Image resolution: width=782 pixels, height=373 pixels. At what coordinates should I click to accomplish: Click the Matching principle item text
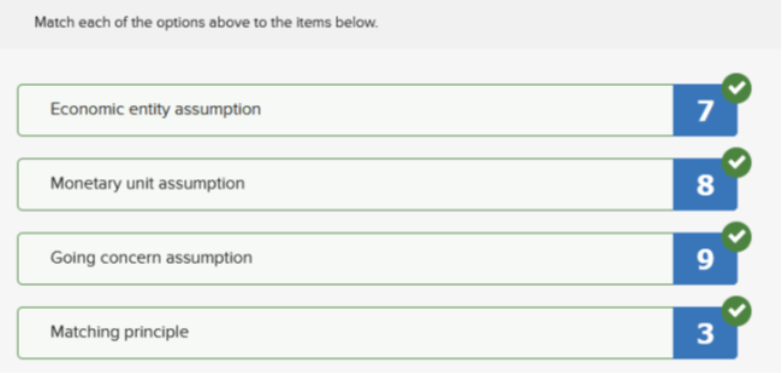[120, 332]
